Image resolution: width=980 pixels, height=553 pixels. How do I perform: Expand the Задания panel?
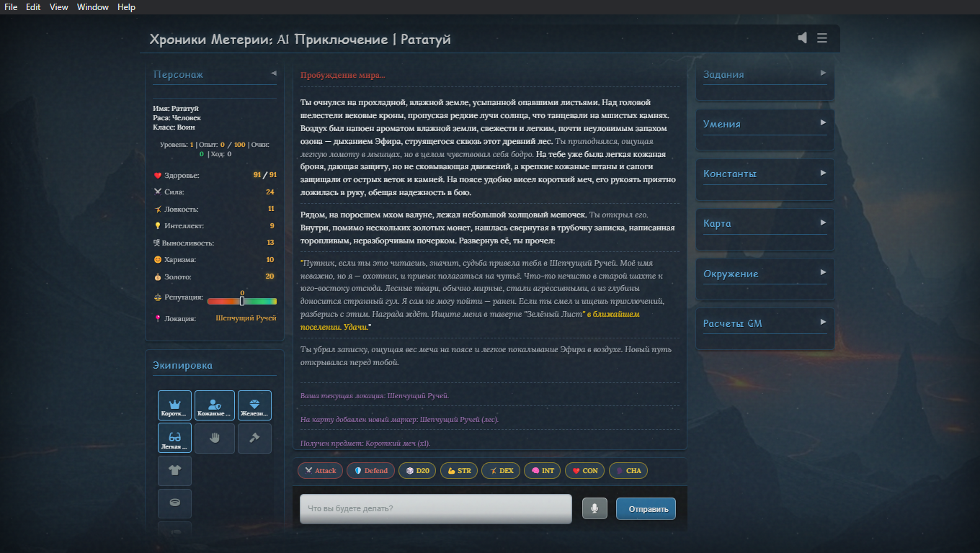(x=823, y=73)
